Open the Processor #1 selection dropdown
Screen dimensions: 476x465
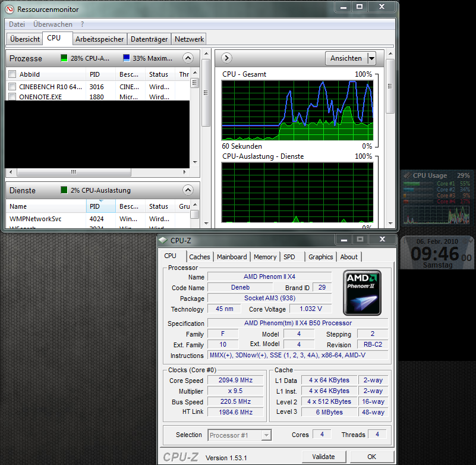pos(266,435)
